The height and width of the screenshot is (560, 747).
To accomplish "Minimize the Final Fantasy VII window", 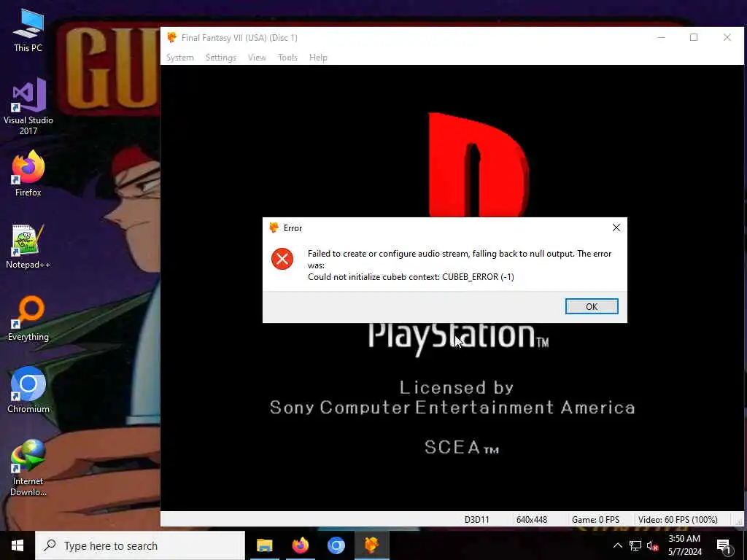I will [661, 38].
